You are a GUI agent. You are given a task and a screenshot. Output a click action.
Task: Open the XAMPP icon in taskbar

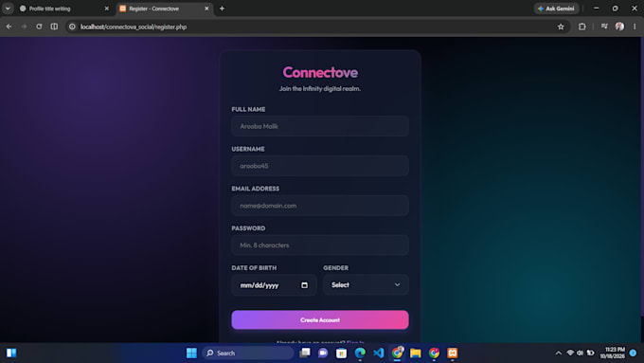coord(453,353)
